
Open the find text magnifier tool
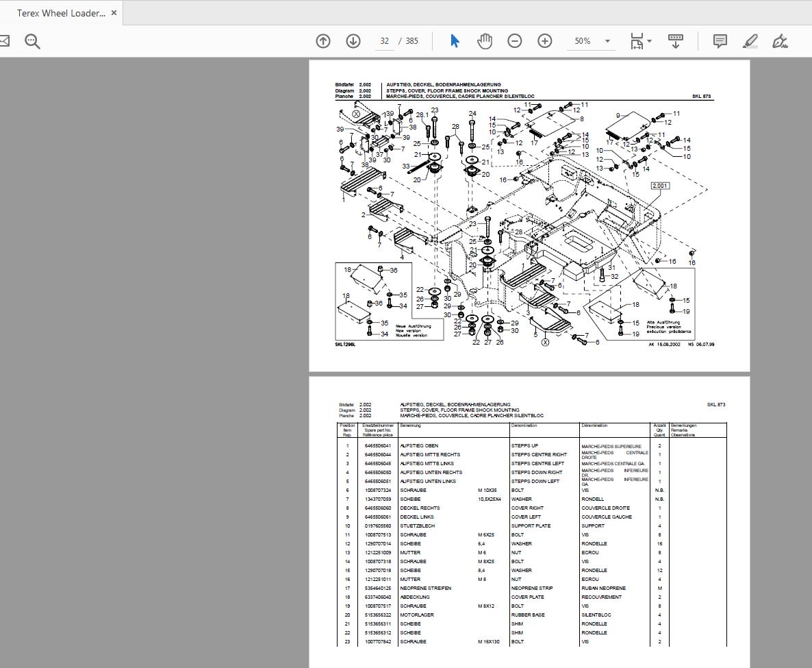pos(32,41)
